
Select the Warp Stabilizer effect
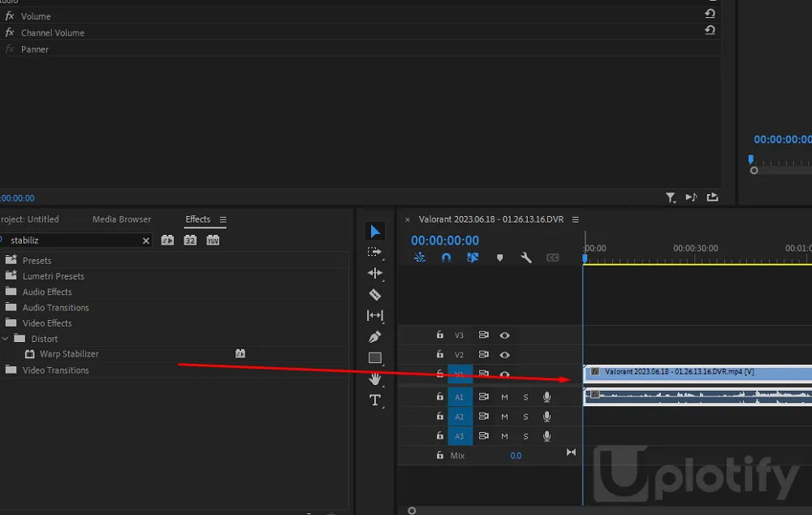tap(69, 354)
